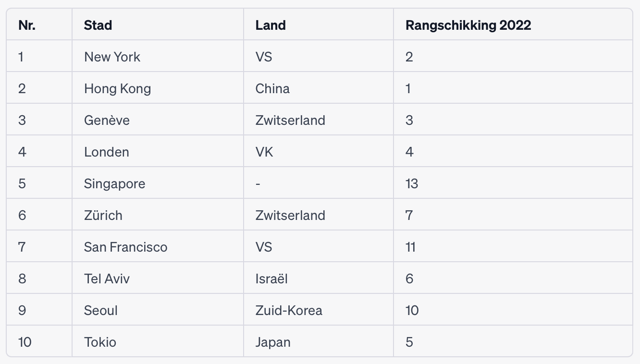The width and height of the screenshot is (640, 364).
Task: Click the 2022 ranking value '13'
Action: 412,183
